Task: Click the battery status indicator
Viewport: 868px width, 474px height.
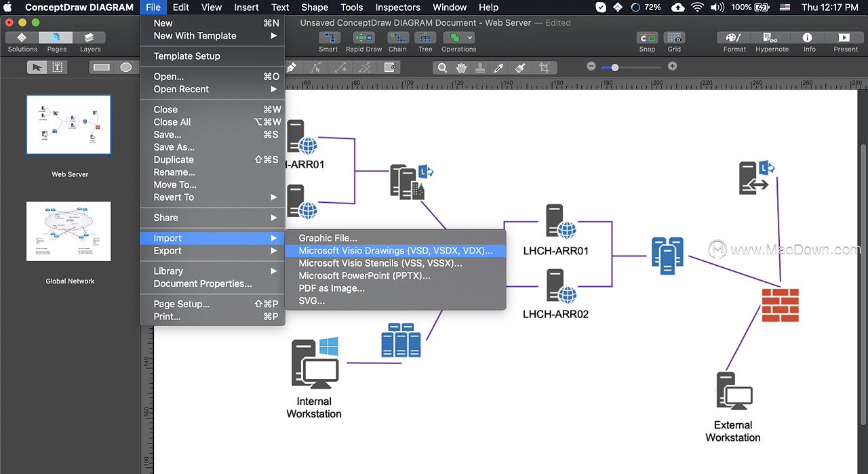Action: 751,7
